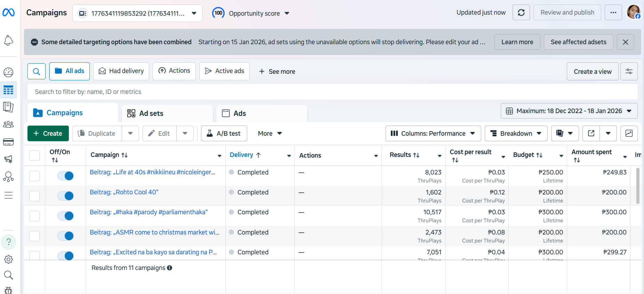Open the Breakdown dropdown
Viewport: 644px width, 294px height.
click(x=516, y=133)
